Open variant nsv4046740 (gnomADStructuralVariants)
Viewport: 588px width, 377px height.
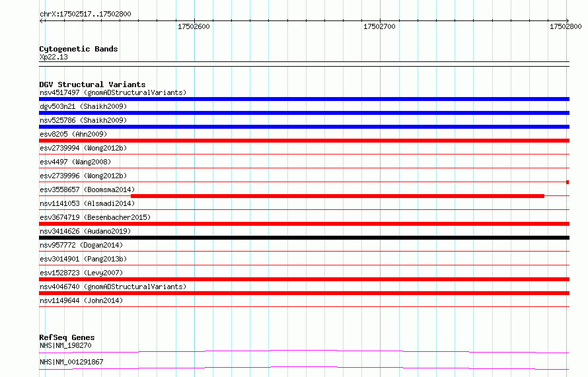(x=113, y=287)
